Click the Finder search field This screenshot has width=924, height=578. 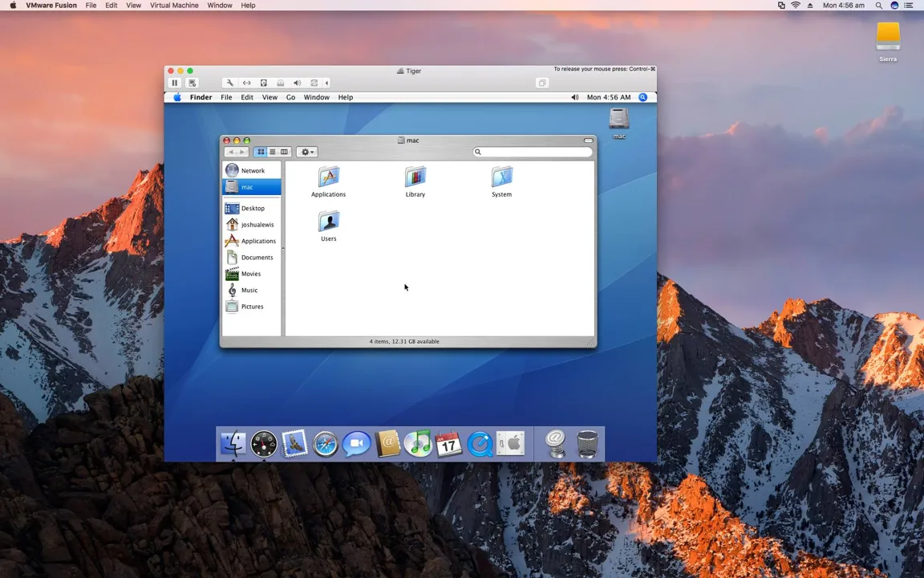tap(533, 153)
